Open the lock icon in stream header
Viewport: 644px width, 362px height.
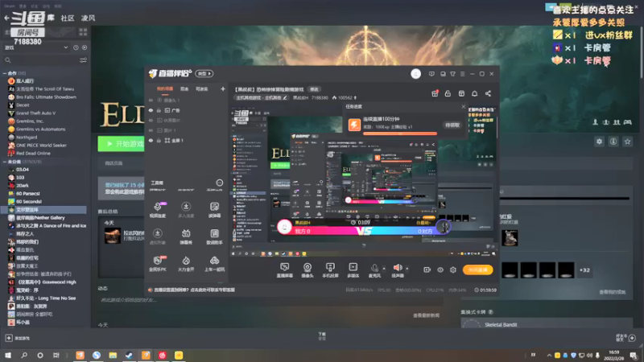(448, 93)
